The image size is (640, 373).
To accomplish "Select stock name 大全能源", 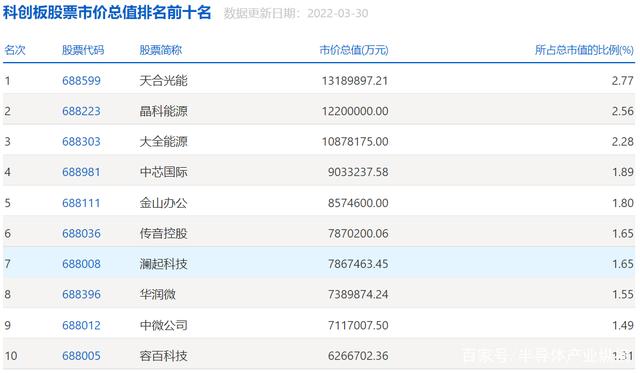I will pyautogui.click(x=163, y=142).
